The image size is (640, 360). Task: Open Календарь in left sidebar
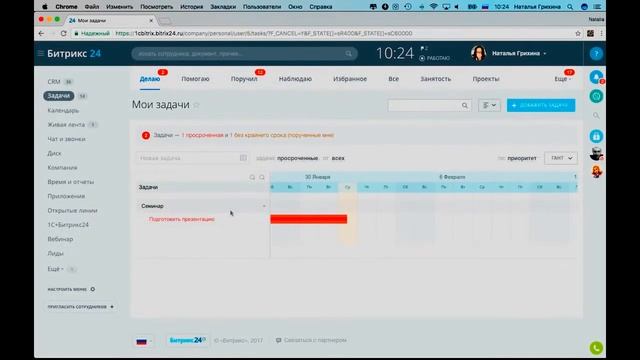pos(63,110)
